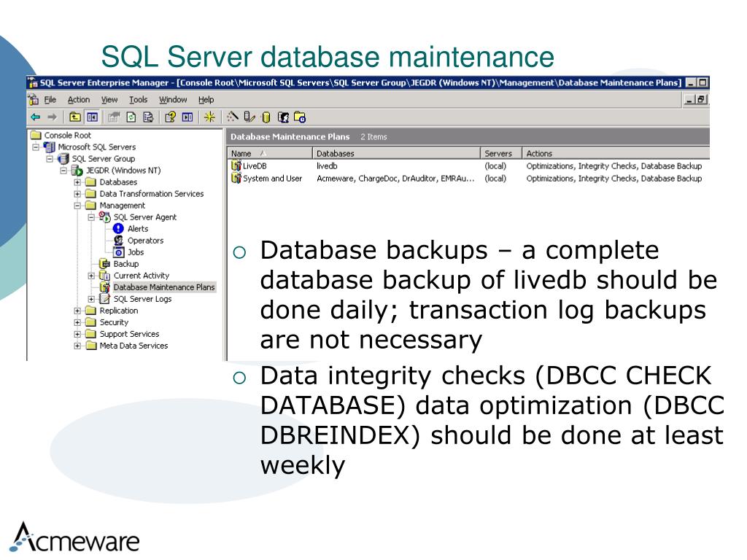Click the Help question mark toolbar icon
Viewport: 747px width, 560px height.
(x=170, y=117)
